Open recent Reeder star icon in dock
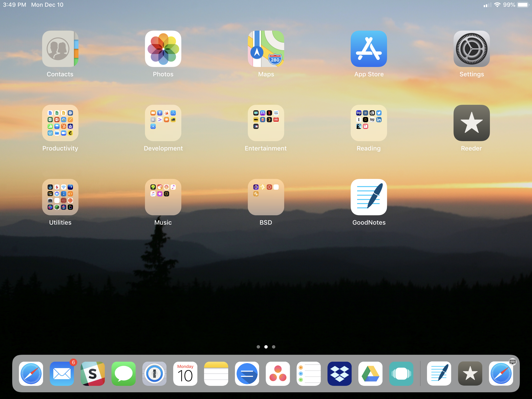 [x=470, y=374]
